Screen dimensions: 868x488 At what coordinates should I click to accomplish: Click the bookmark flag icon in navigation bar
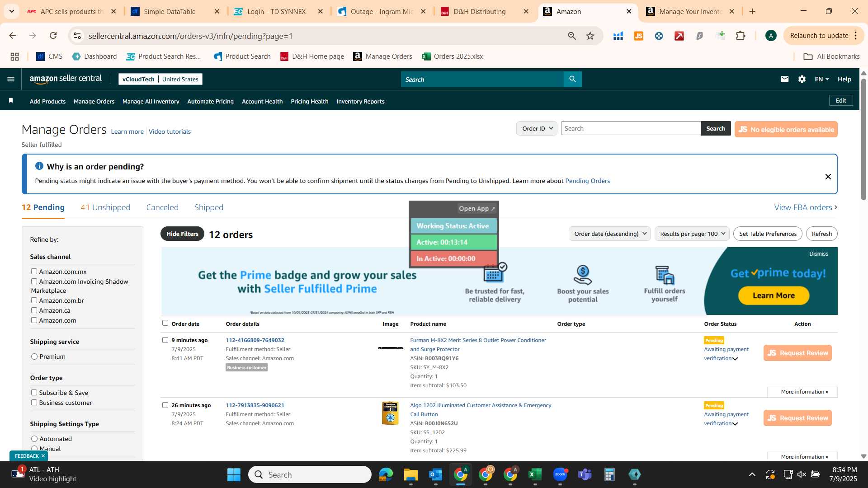11,100
